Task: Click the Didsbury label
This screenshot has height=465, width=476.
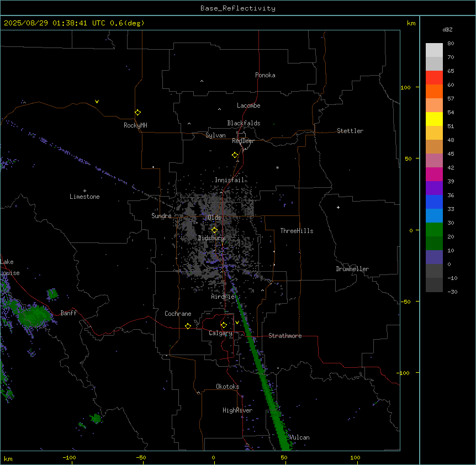Action: [x=211, y=238]
